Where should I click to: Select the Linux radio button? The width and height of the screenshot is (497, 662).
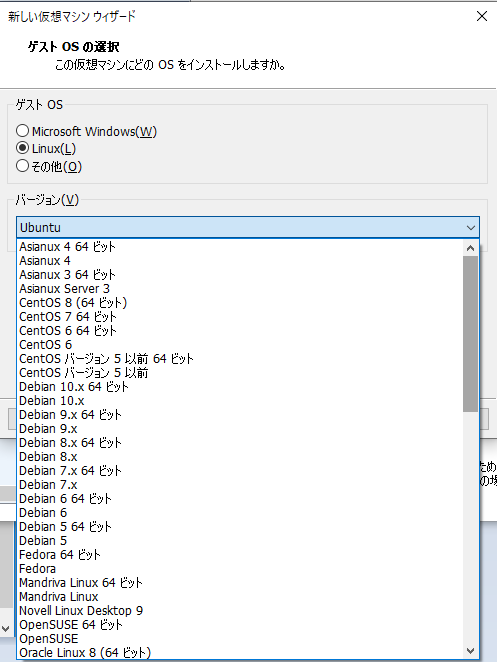22,148
